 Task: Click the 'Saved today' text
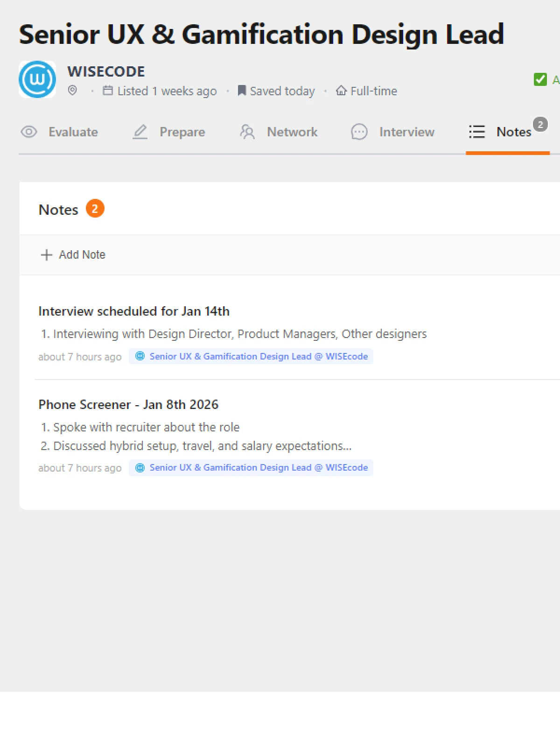tap(282, 91)
